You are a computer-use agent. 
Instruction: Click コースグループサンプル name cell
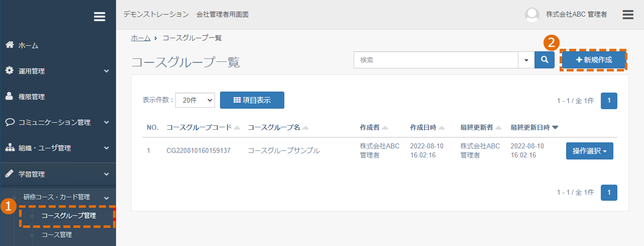tap(284, 150)
